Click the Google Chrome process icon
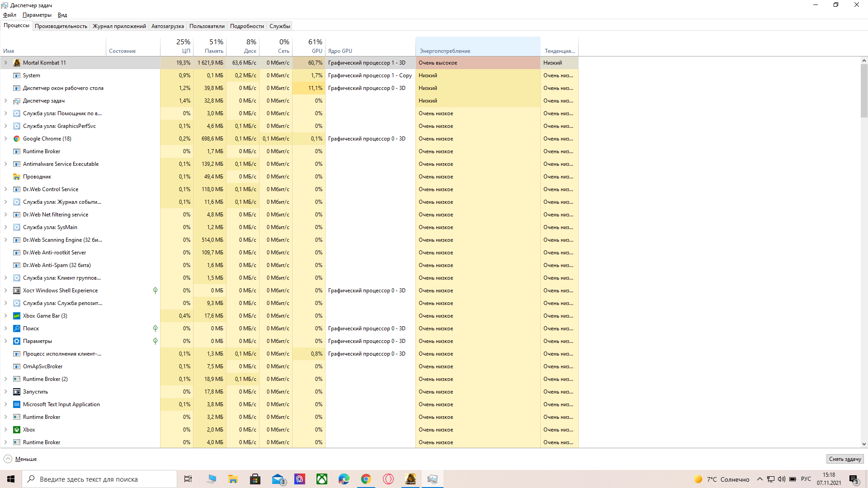 point(17,139)
